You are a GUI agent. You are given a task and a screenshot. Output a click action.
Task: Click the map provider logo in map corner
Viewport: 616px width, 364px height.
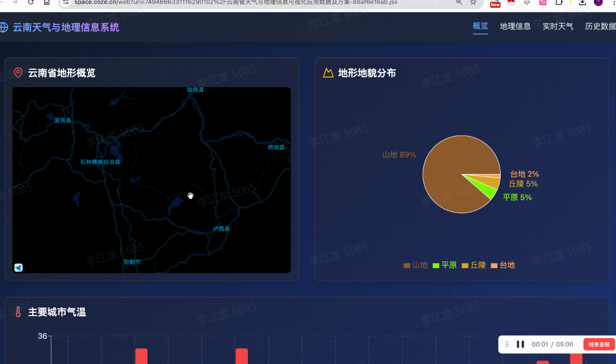pos(18,268)
